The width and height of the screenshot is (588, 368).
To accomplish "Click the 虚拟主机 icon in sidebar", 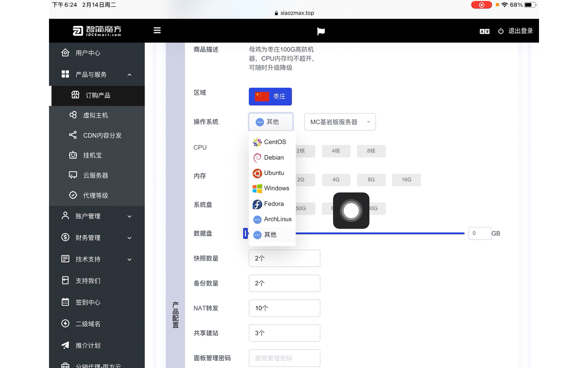I will coord(73,115).
